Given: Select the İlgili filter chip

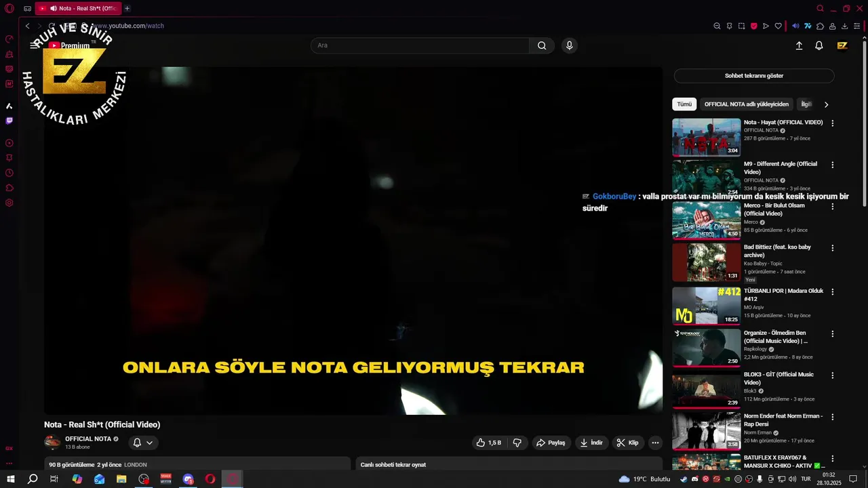Looking at the screenshot, I should (x=806, y=104).
